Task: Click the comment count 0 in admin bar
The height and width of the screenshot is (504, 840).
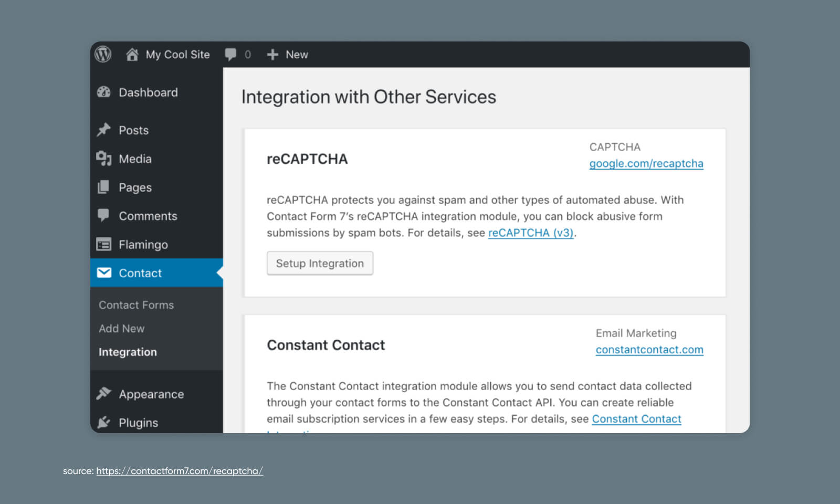Action: click(x=248, y=55)
